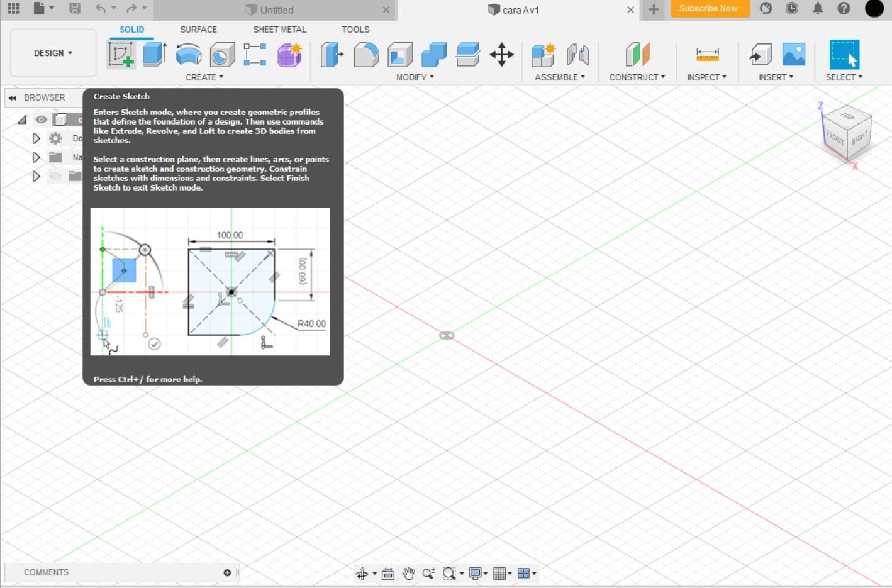Select the Offset Plane construct tool
892x588 pixels.
637,55
